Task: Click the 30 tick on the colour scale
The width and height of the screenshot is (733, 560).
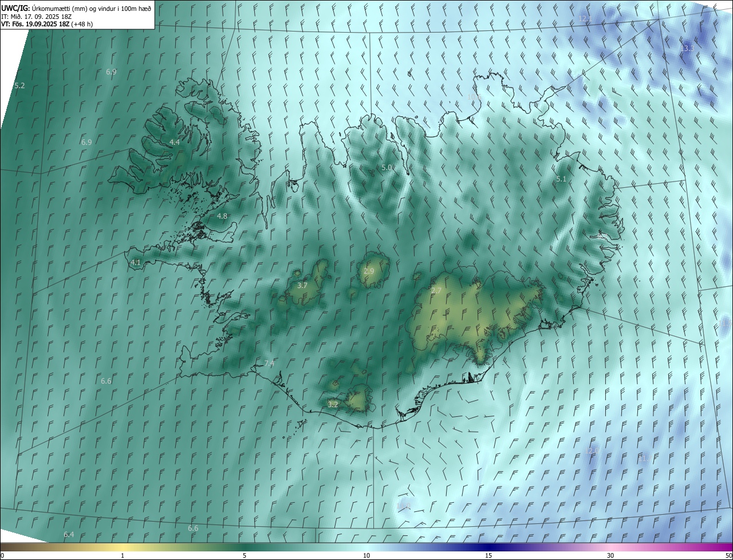Action: [x=610, y=555]
